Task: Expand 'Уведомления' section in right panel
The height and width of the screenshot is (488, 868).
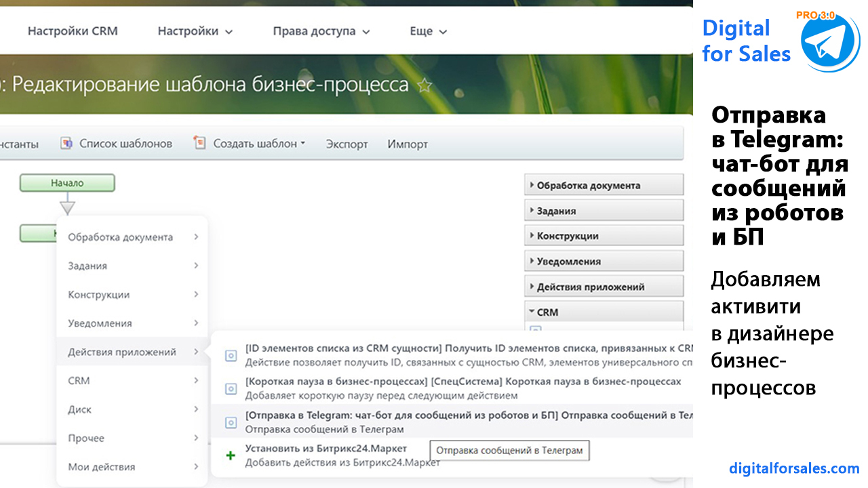Action: click(604, 261)
